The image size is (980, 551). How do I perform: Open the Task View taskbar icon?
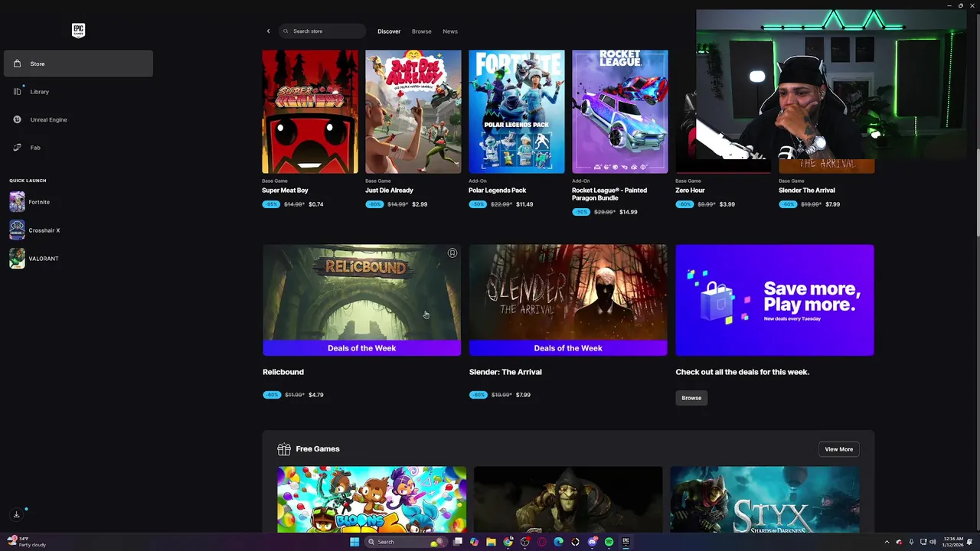(x=457, y=542)
